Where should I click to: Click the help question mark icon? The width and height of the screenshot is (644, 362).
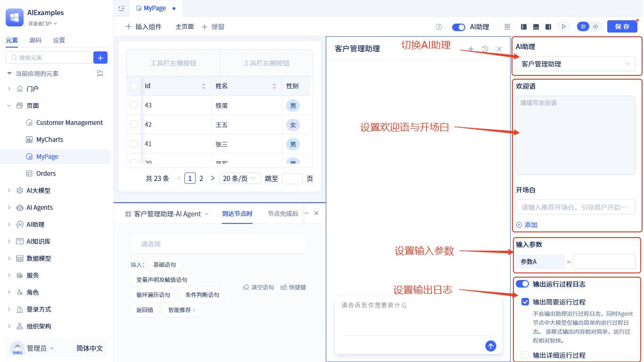click(439, 27)
